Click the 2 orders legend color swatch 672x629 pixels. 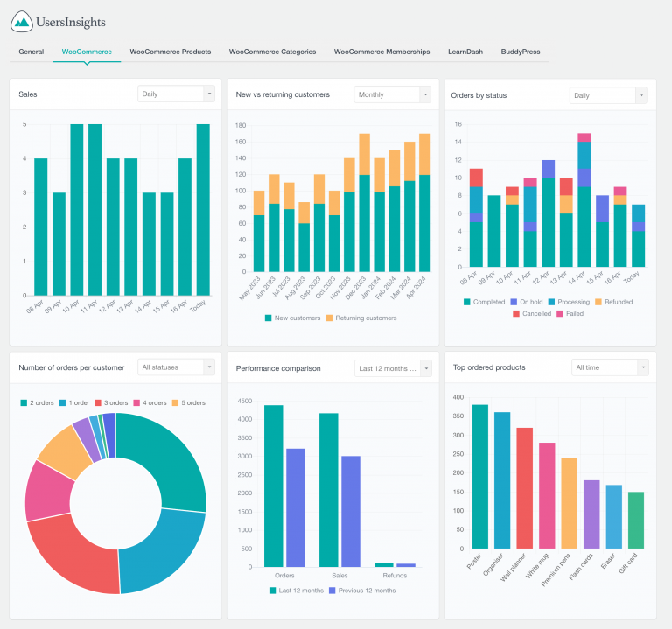(24, 402)
